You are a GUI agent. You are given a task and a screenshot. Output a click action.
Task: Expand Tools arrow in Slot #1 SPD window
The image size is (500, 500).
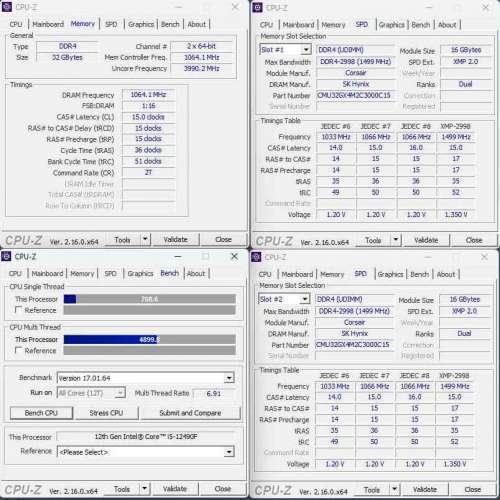pos(396,240)
